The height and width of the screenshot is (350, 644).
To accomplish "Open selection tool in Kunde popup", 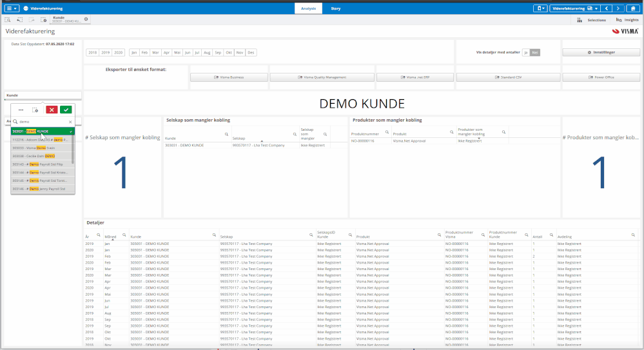I will (x=35, y=110).
